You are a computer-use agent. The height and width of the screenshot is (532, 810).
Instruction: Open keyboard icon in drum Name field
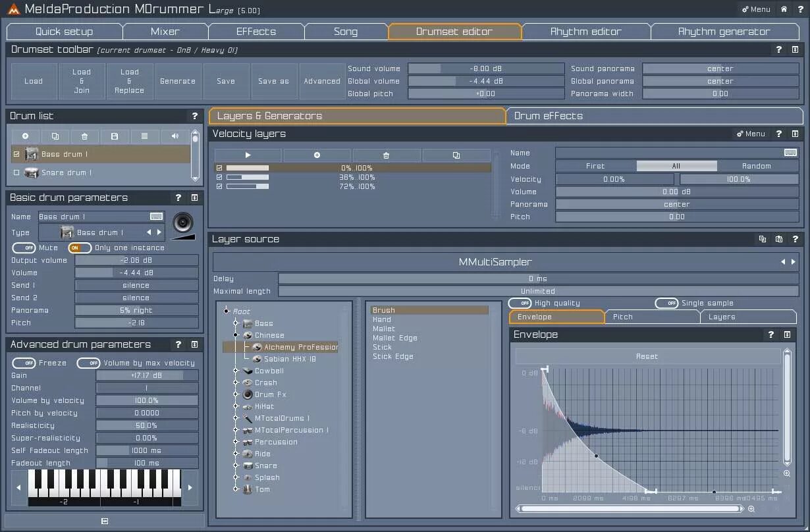click(x=156, y=217)
